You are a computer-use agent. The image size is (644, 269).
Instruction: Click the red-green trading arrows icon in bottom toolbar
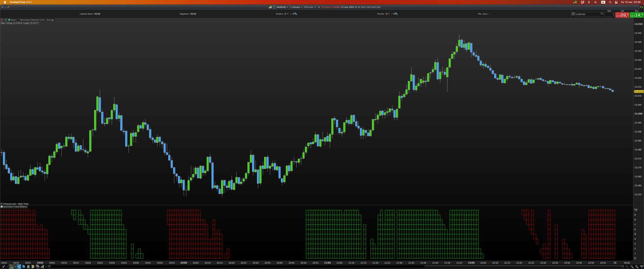42,266
